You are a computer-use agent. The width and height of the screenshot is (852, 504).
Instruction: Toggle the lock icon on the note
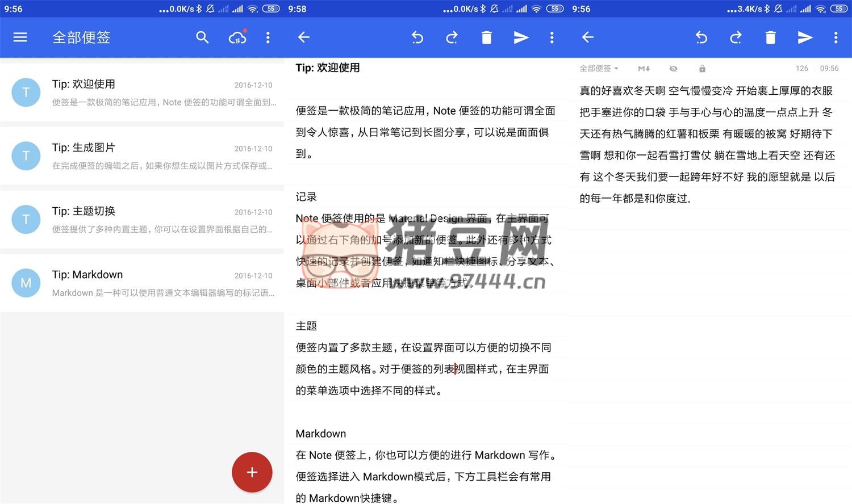click(x=702, y=69)
